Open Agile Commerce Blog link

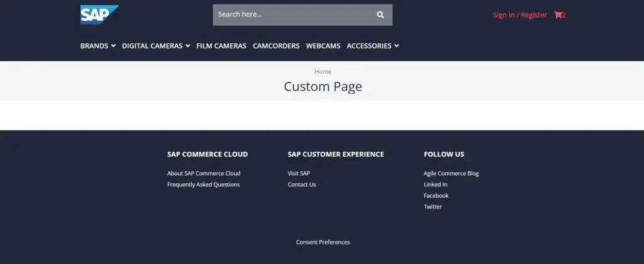452,173
